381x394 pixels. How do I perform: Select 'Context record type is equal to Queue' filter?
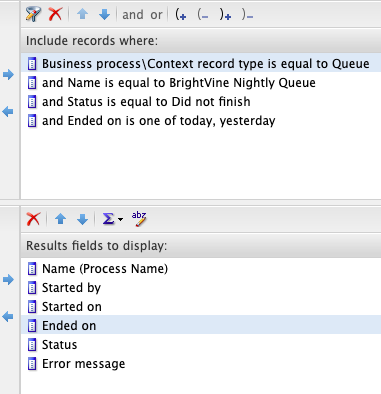tap(201, 63)
